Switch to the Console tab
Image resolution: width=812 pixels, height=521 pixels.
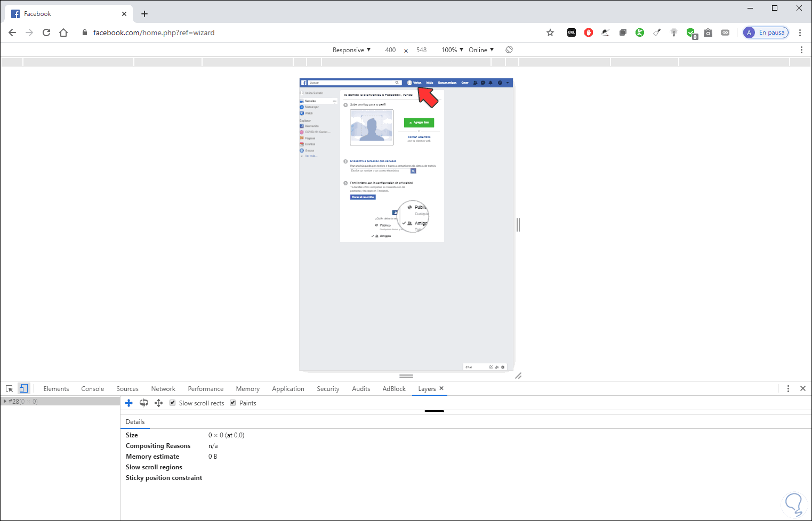93,389
